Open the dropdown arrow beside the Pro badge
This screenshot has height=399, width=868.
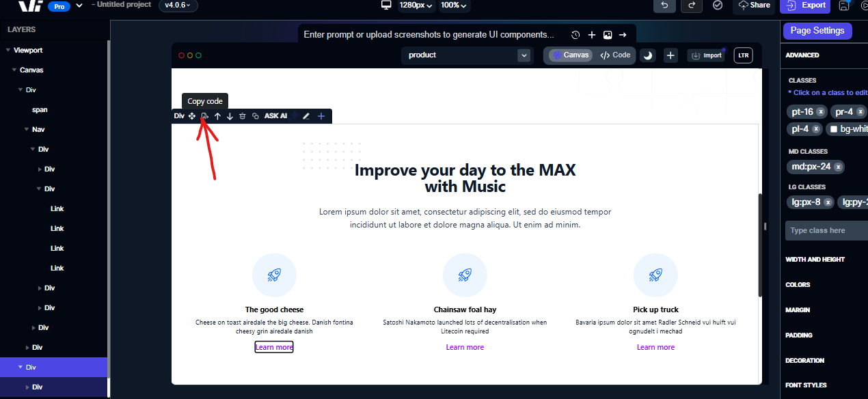(x=79, y=5)
